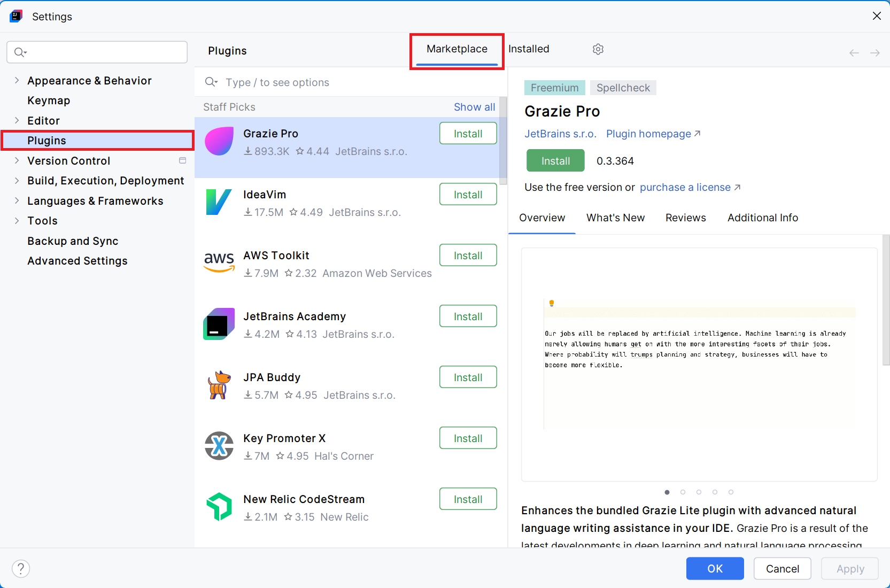The height and width of the screenshot is (588, 890).
Task: Click the Freemium tag
Action: pos(555,88)
